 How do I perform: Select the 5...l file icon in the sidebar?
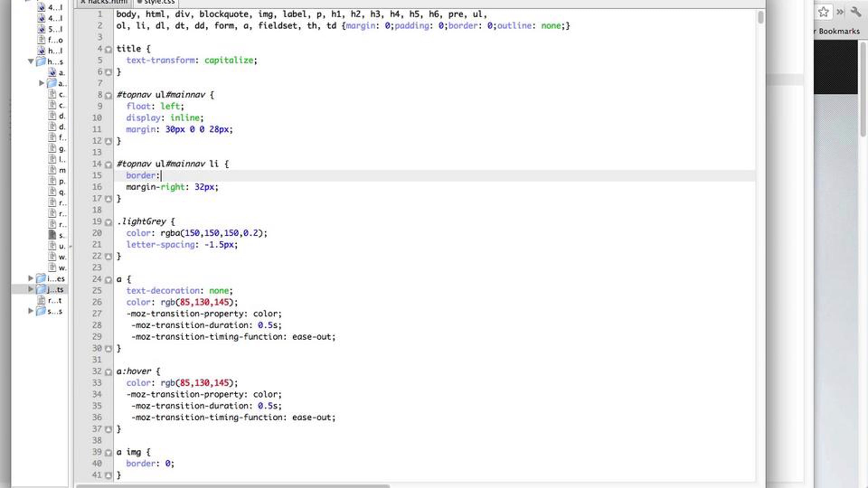pyautogui.click(x=42, y=29)
